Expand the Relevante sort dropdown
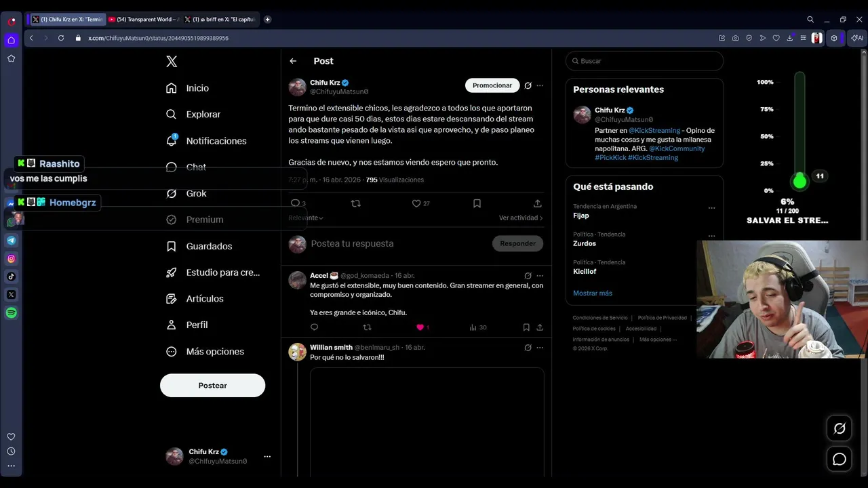 point(306,218)
